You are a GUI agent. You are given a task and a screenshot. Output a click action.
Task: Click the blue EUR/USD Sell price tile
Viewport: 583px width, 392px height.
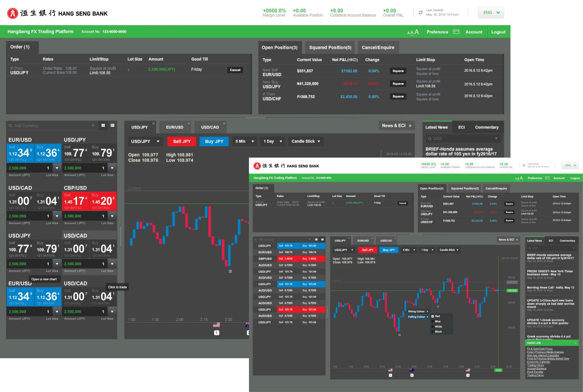(x=20, y=153)
